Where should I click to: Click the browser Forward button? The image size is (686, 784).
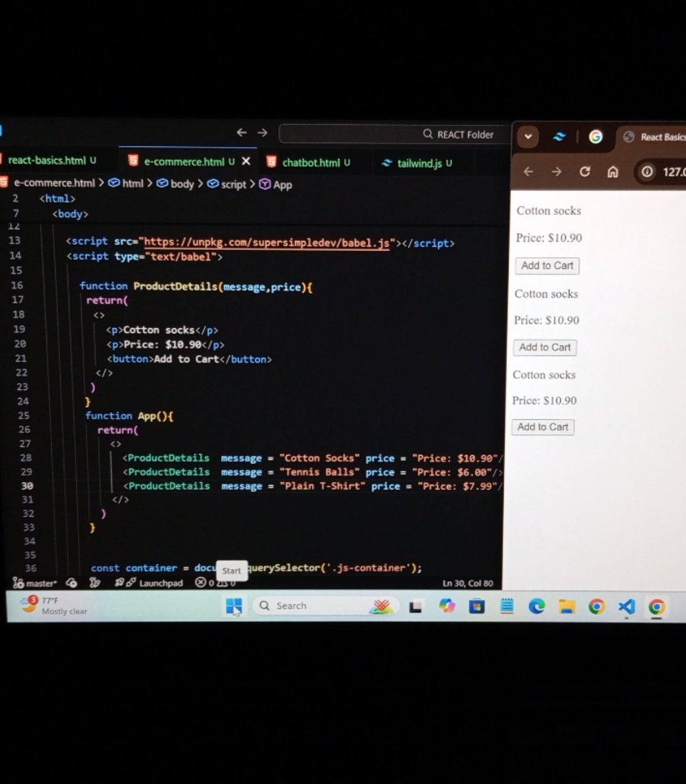(x=557, y=171)
